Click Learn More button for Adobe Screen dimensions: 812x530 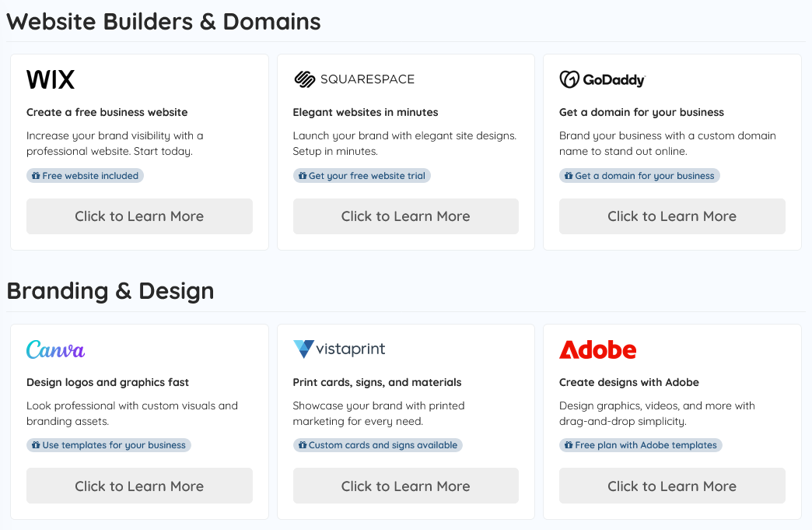[672, 486]
